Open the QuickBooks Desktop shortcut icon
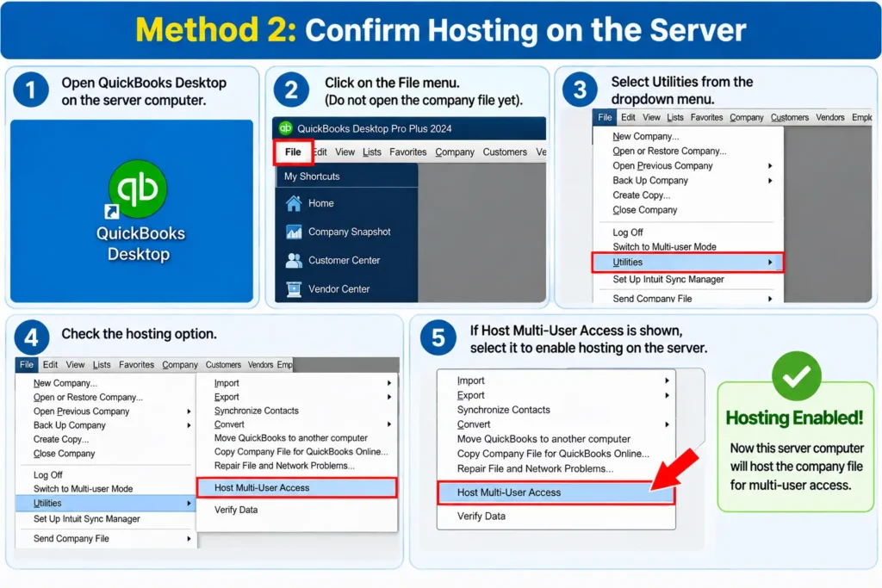Screen dimensions: 882x588 coord(138,189)
